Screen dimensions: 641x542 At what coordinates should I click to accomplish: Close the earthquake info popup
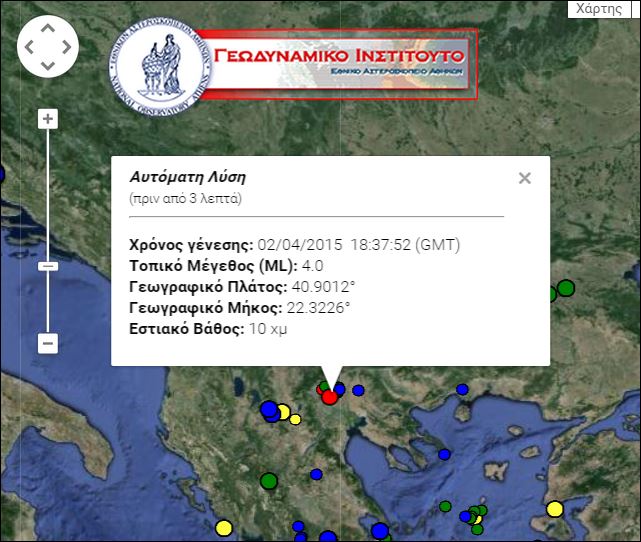(524, 178)
